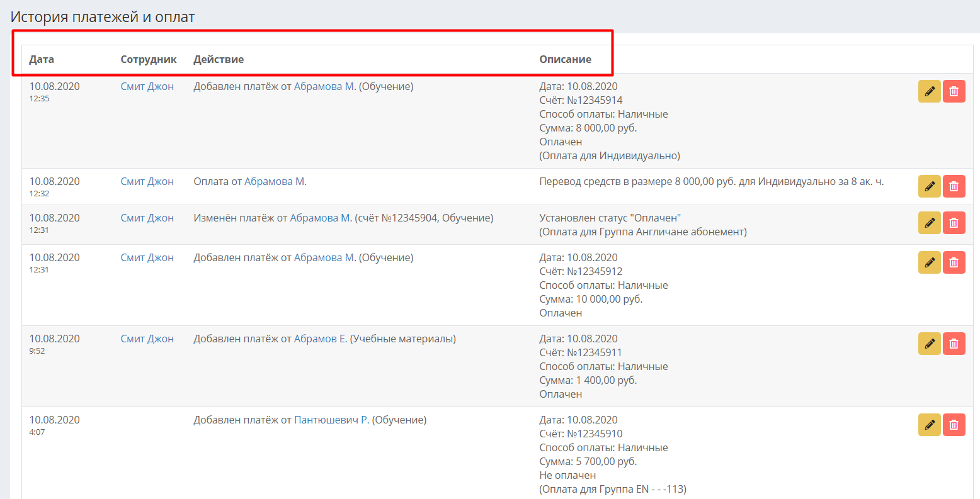
Task: Open employee Смит Джон in 9:52 row
Action: [147, 339]
